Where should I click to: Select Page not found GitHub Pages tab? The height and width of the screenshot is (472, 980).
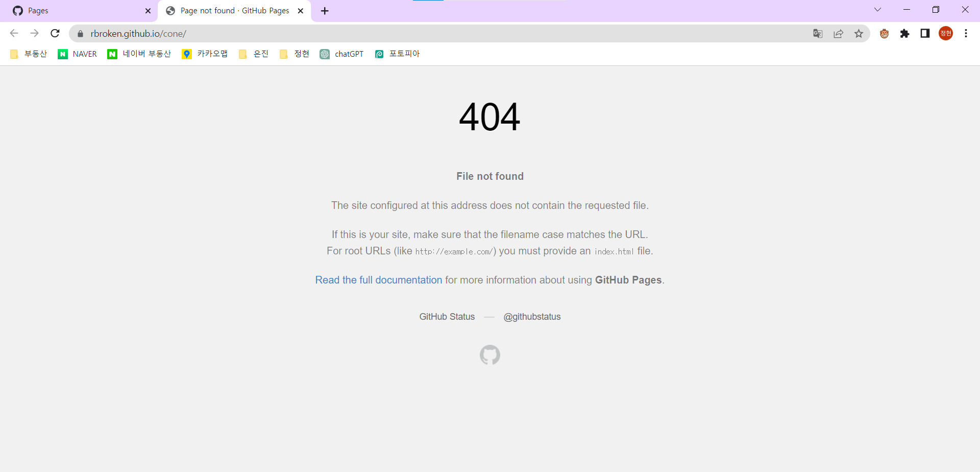235,11
